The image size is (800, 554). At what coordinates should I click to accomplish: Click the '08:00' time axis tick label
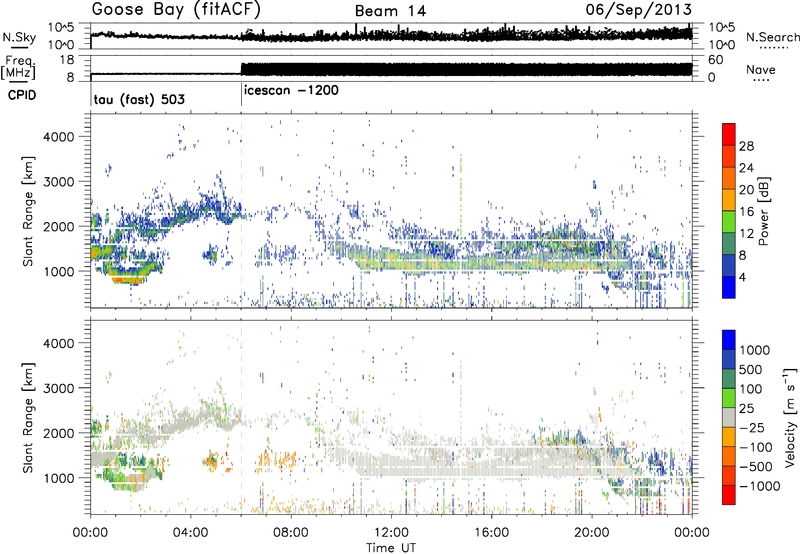(x=291, y=533)
